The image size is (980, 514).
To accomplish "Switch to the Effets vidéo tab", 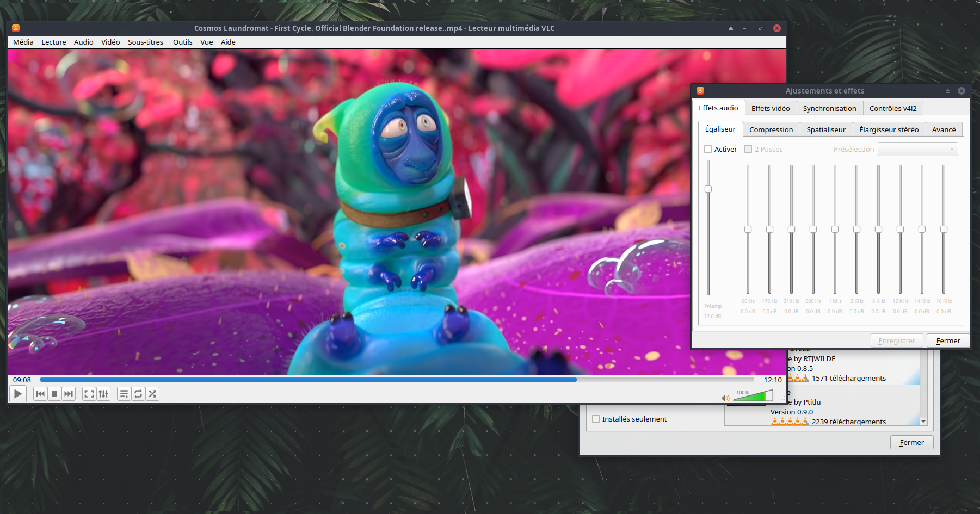I will point(770,108).
